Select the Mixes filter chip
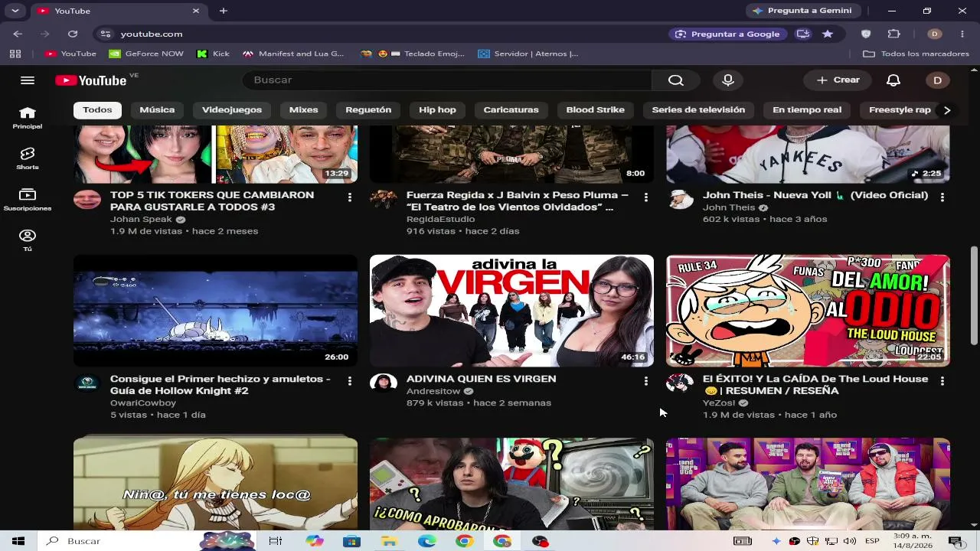This screenshot has height=551, width=980. coord(303,110)
